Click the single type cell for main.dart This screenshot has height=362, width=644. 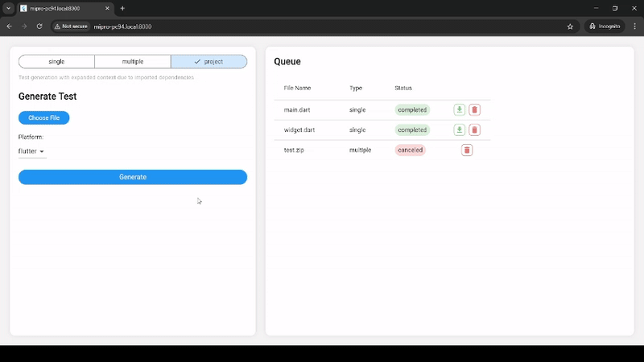coord(357,109)
